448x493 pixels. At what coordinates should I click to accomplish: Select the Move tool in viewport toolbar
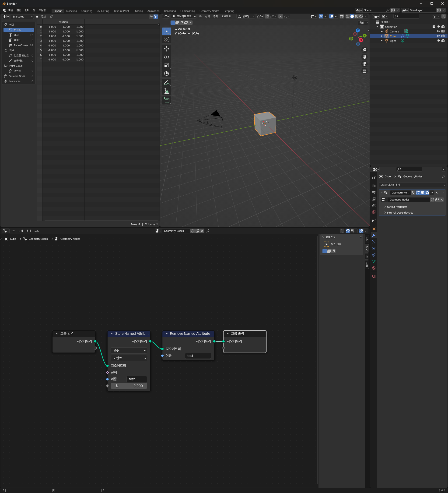(166, 49)
